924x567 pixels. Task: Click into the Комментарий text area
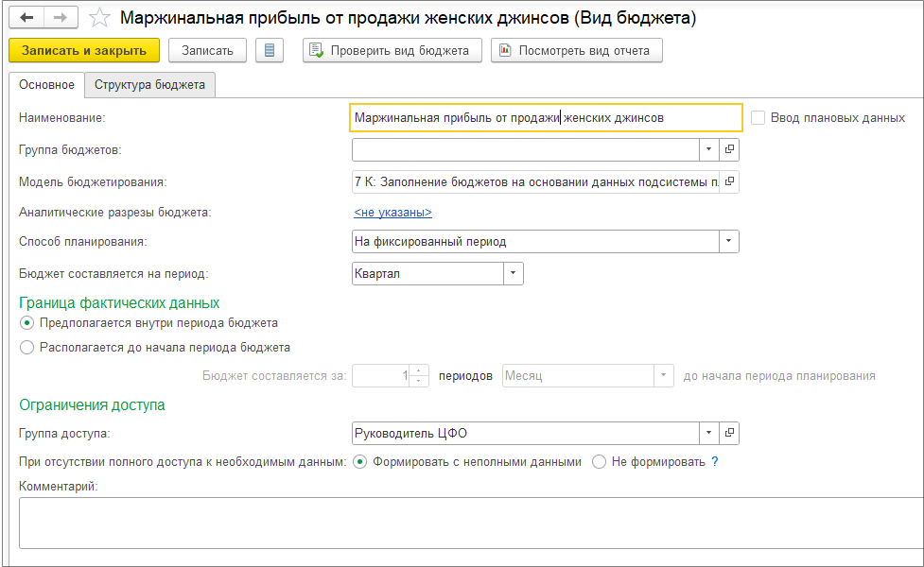point(470,523)
